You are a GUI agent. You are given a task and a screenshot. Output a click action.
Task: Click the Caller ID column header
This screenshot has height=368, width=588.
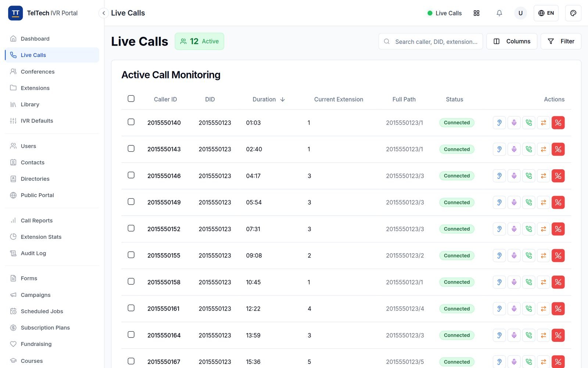click(x=165, y=99)
